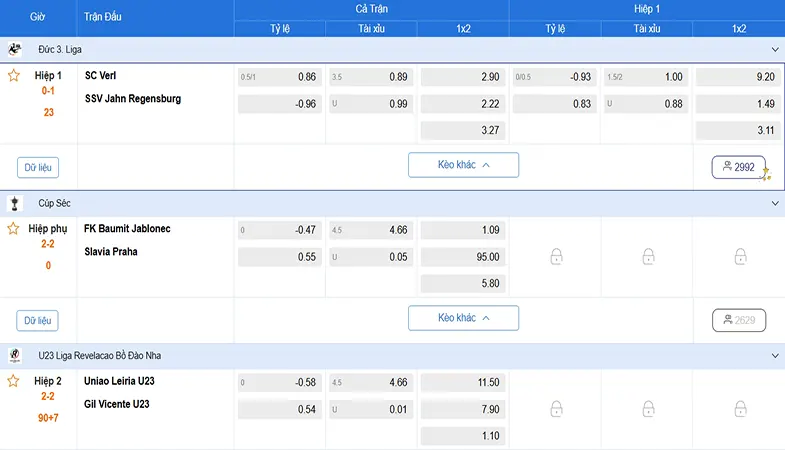Select Jablonec handicap odds -0.47
This screenshot has width=785, height=450.
click(x=280, y=230)
